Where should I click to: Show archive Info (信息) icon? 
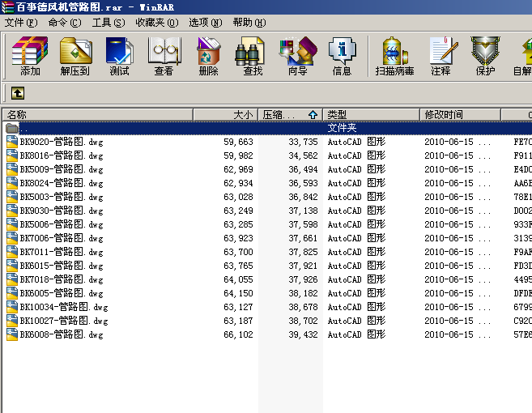pyautogui.click(x=342, y=57)
